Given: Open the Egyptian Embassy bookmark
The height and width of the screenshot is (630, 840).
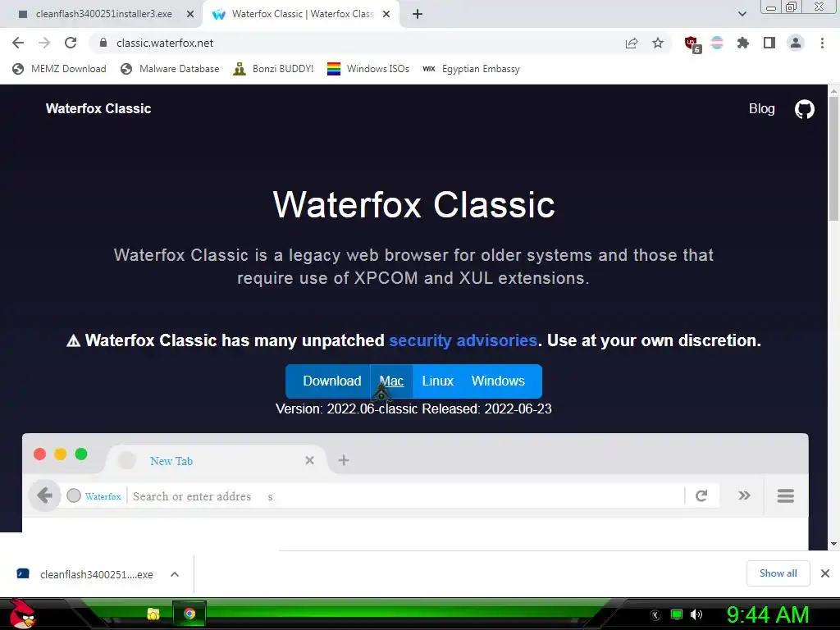Looking at the screenshot, I should (x=471, y=69).
